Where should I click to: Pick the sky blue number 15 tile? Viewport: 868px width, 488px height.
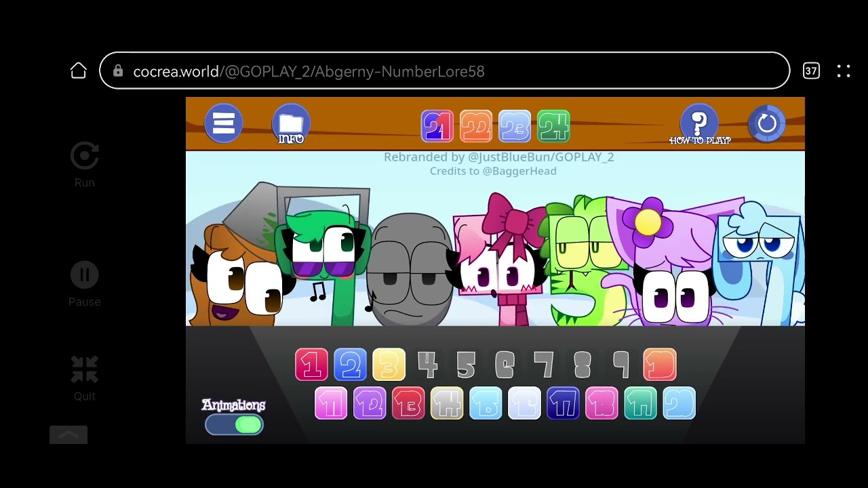(x=486, y=403)
